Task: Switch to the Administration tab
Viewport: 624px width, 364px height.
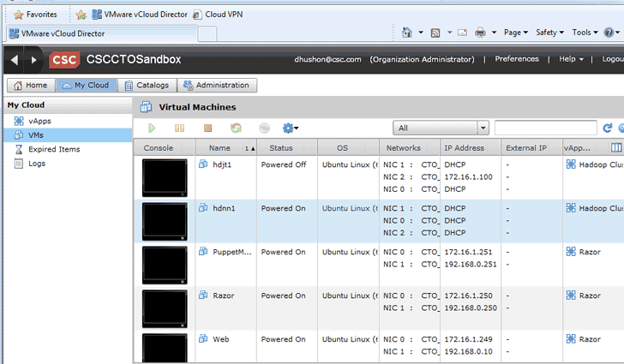Action: (217, 85)
